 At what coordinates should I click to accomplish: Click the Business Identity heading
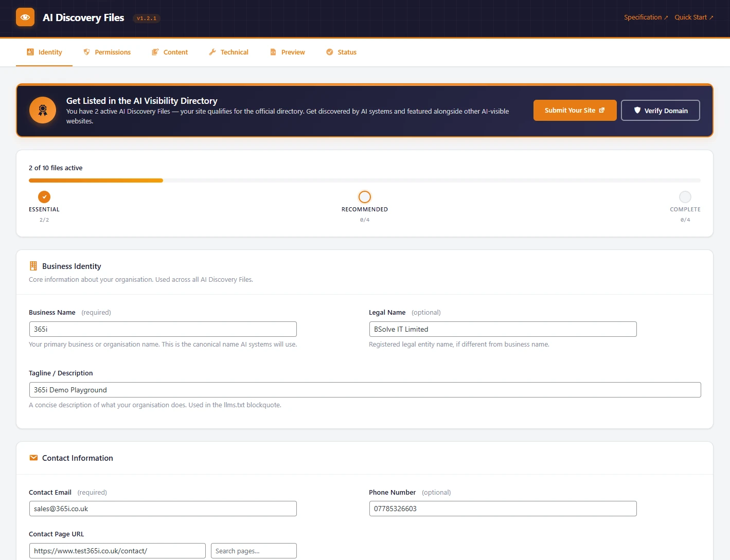72,266
